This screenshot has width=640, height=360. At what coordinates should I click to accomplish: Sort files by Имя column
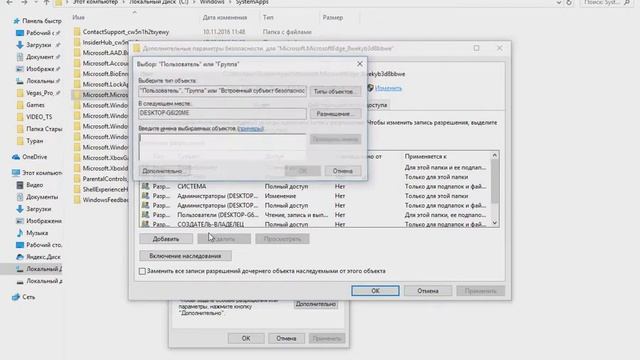tap(78, 18)
